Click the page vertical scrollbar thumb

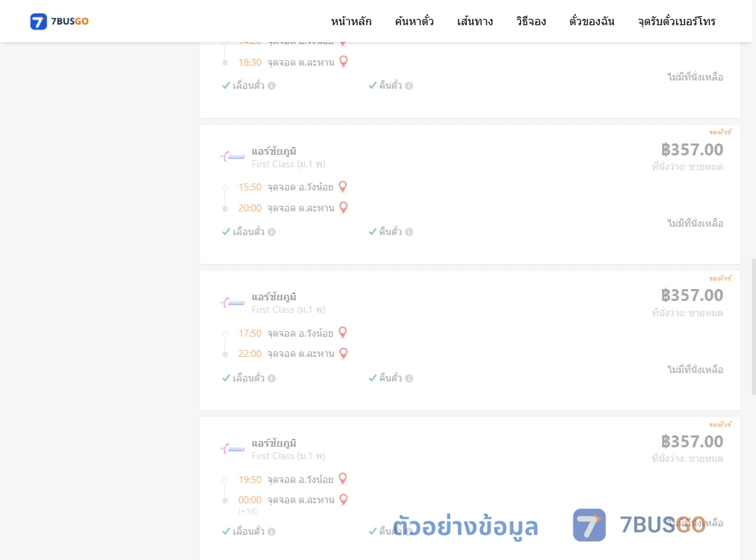[x=754, y=326]
